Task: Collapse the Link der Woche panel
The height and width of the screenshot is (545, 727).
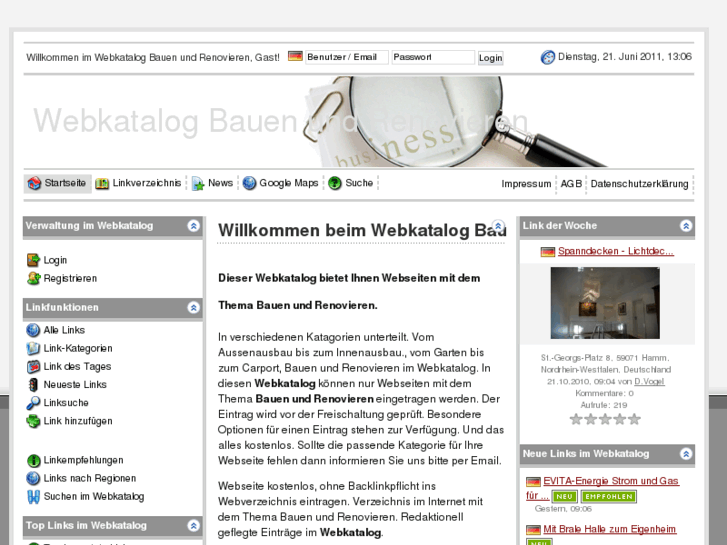Action: click(x=686, y=226)
